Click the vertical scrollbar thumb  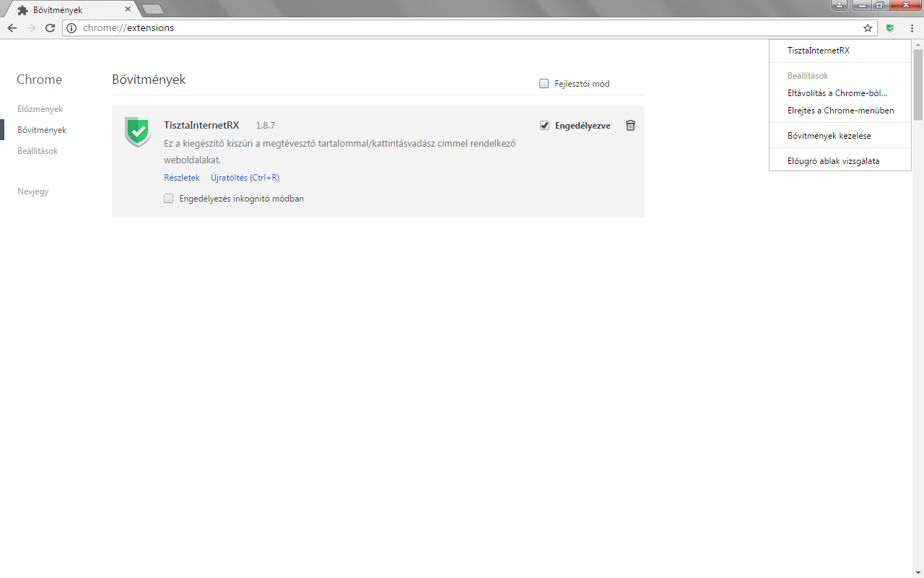918,85
